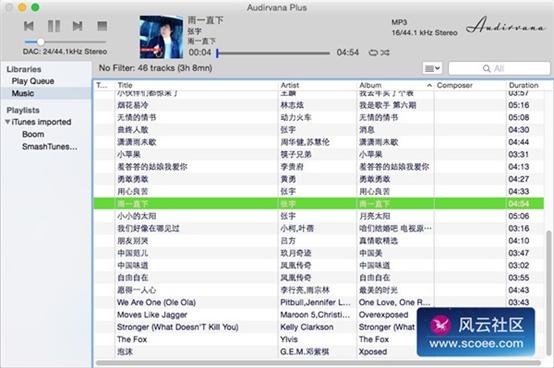
Task: Click artist 筷子兄弟
Action: [x=296, y=155]
